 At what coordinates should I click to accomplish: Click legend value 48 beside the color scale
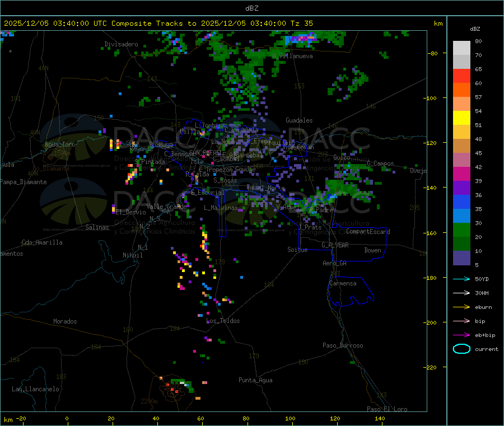coord(478,139)
